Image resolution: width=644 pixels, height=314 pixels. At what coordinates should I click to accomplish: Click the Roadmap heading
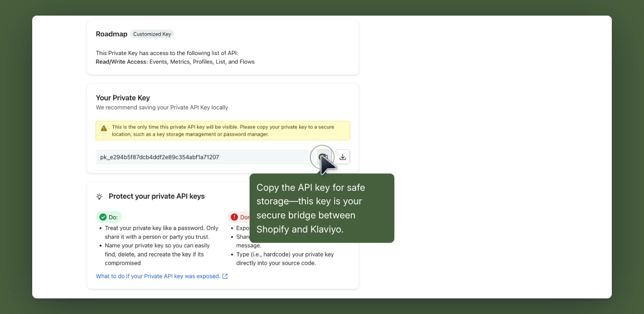click(x=112, y=34)
